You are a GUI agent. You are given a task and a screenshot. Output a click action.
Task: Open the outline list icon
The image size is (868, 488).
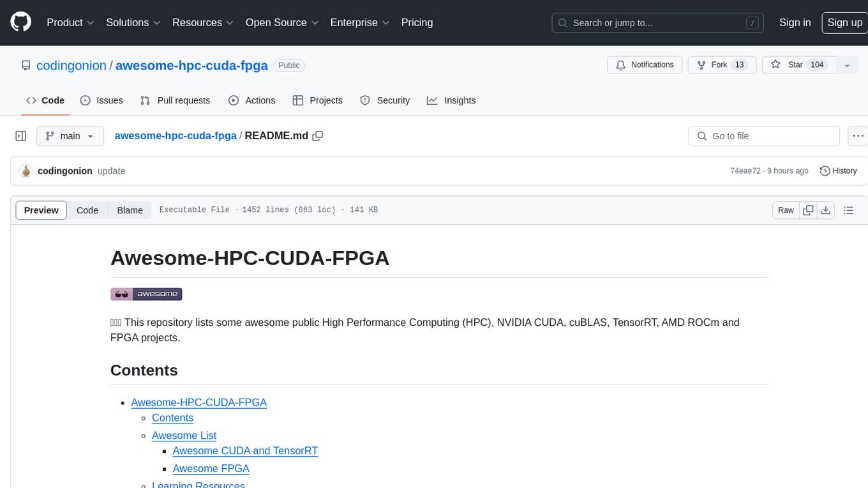point(848,210)
